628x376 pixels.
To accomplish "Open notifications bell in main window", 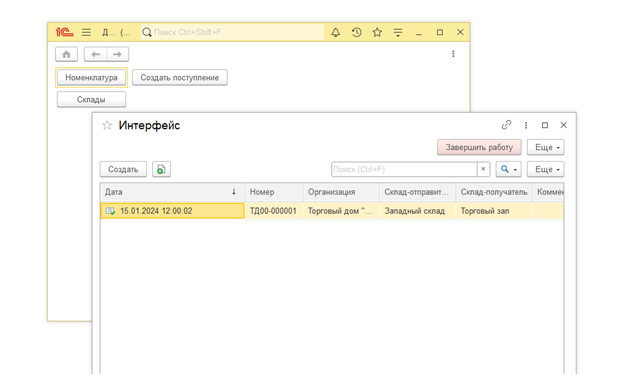I will pos(336,32).
